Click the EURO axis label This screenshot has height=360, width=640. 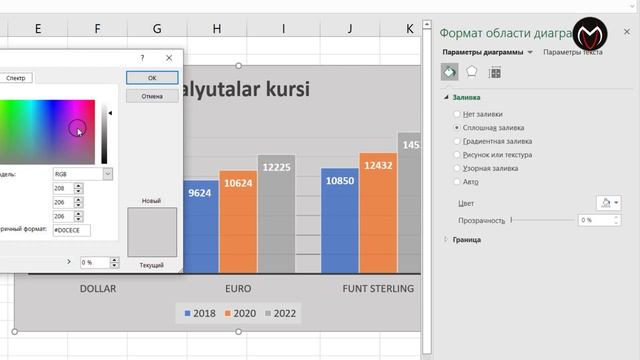pyautogui.click(x=238, y=289)
